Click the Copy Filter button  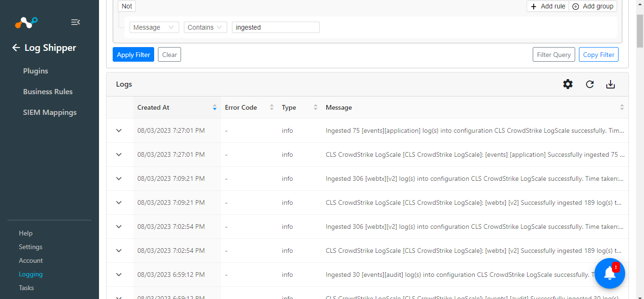pos(599,55)
